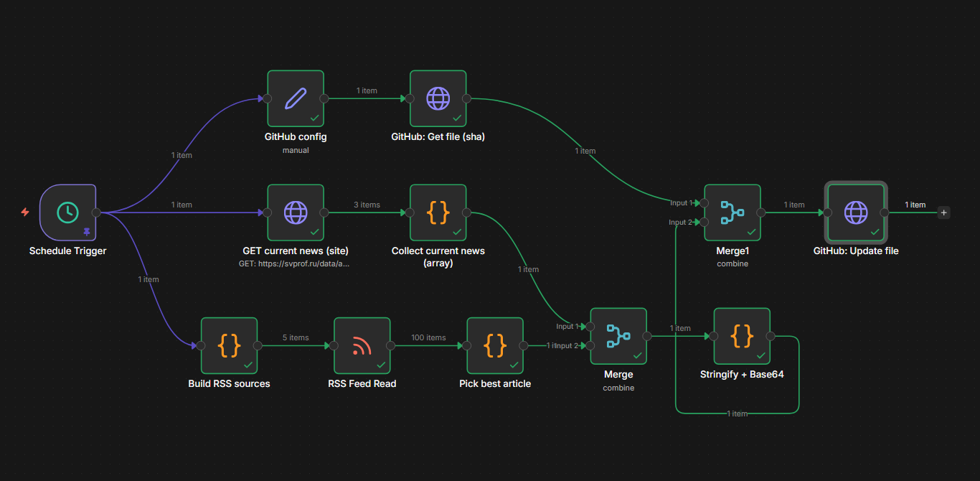The image size is (980, 481).
Task: Click the pin icon on Schedule Trigger
Action: pyautogui.click(x=87, y=232)
